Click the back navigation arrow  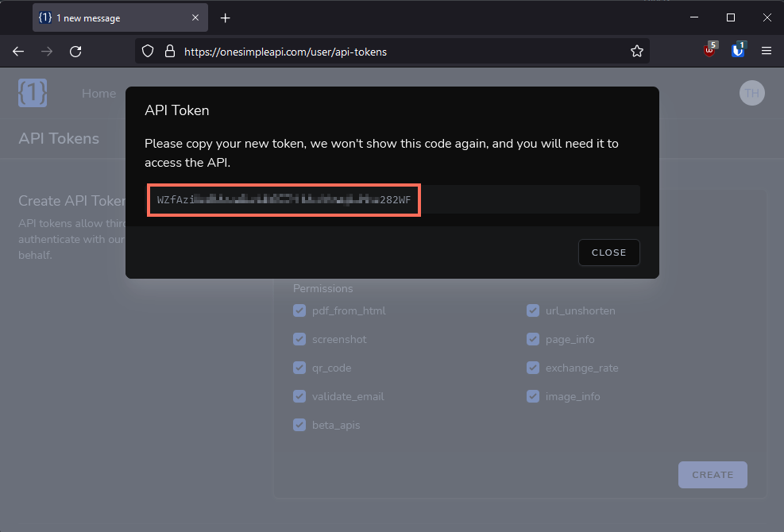17,51
